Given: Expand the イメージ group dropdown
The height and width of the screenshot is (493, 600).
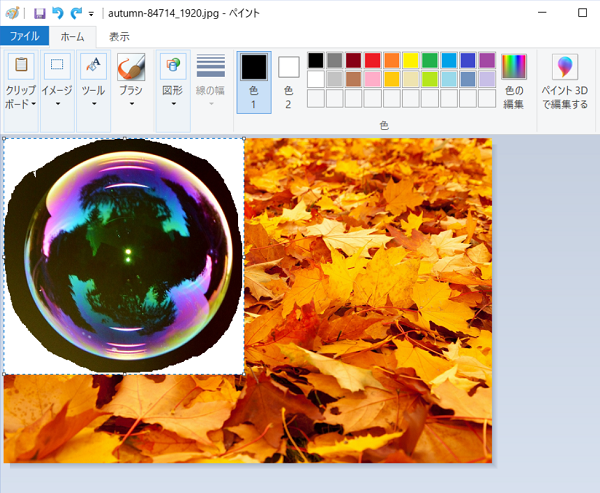Looking at the screenshot, I should click(x=58, y=103).
